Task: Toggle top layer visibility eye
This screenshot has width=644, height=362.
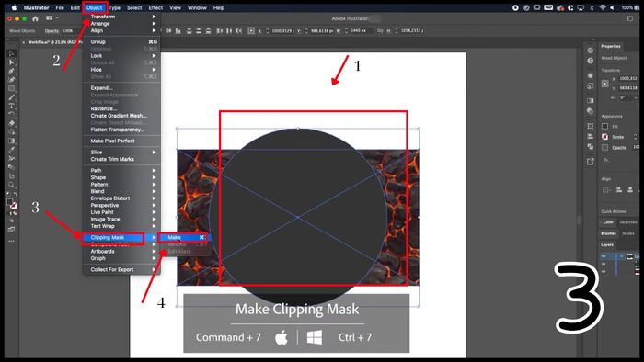Action: pos(604,256)
